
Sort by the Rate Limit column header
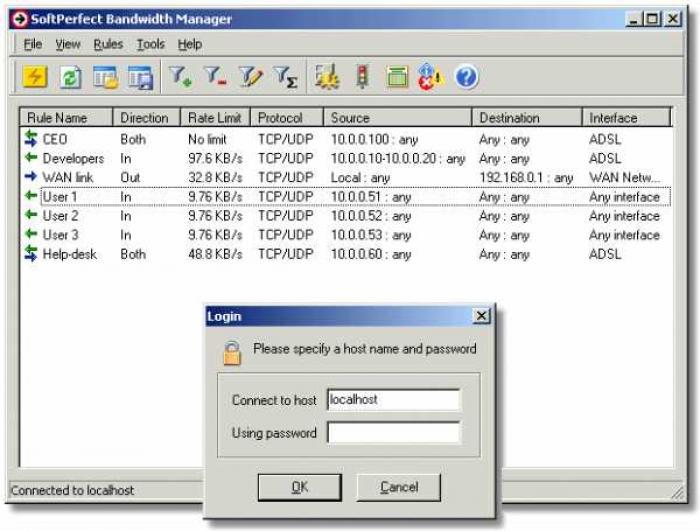[x=215, y=117]
